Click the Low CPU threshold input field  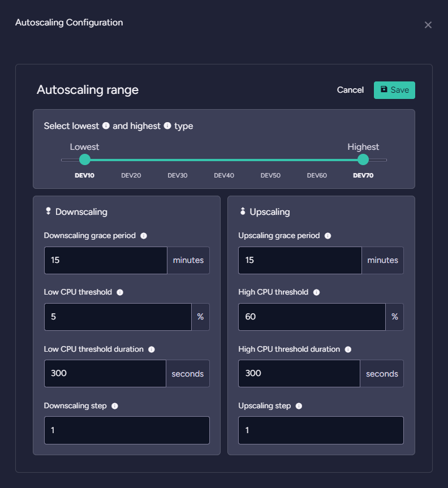click(117, 317)
